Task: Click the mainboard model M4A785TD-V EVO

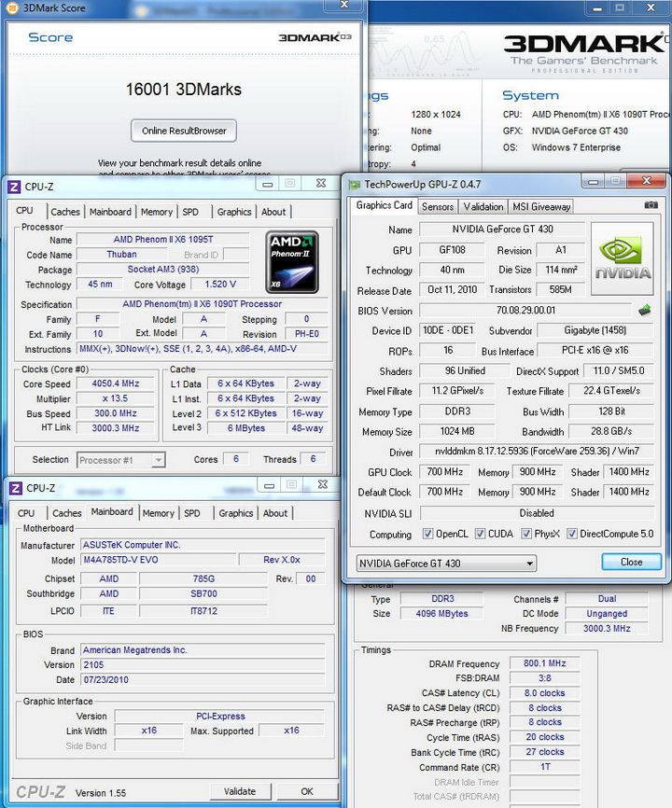Action: (x=159, y=560)
